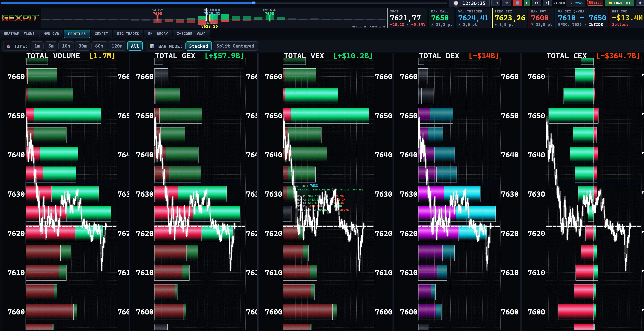Click the MAX CALL value 7650 in header
The width and height of the screenshot is (644, 331).
(x=440, y=18)
